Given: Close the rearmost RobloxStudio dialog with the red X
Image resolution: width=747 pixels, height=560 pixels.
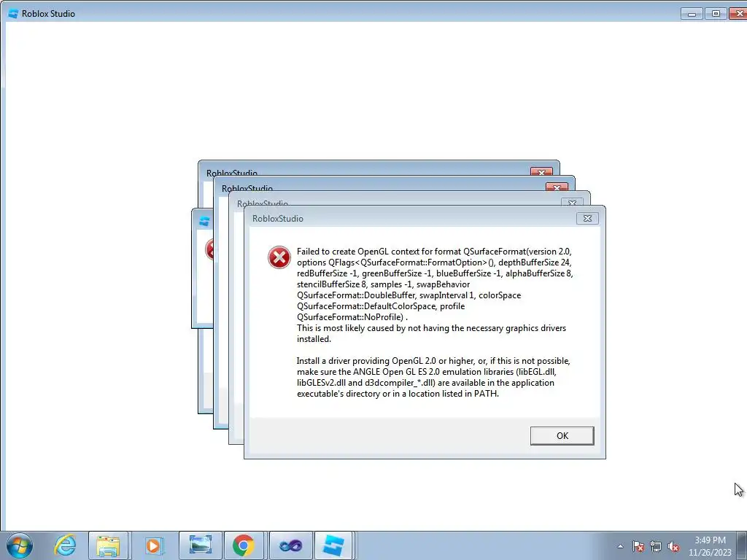Looking at the screenshot, I should [541, 172].
